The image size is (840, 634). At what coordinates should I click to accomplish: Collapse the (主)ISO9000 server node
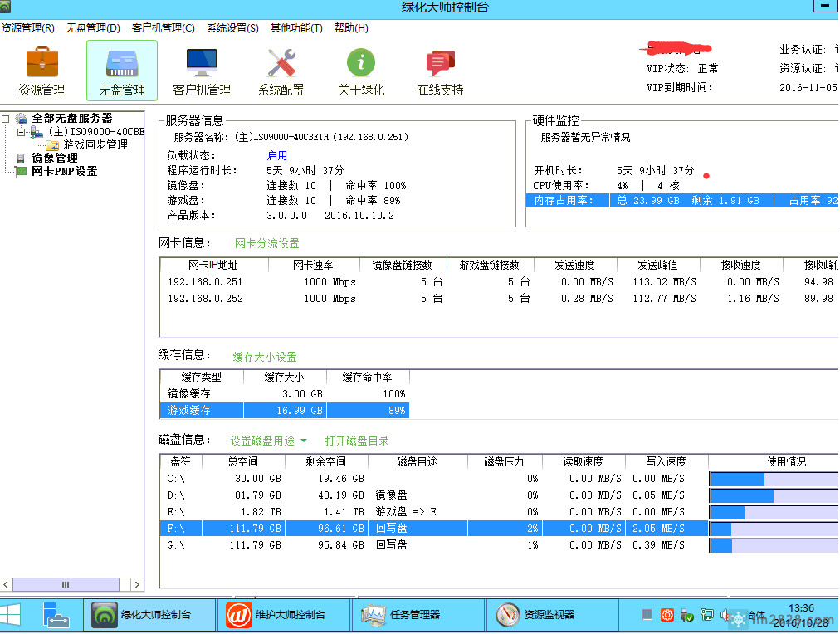coord(22,132)
